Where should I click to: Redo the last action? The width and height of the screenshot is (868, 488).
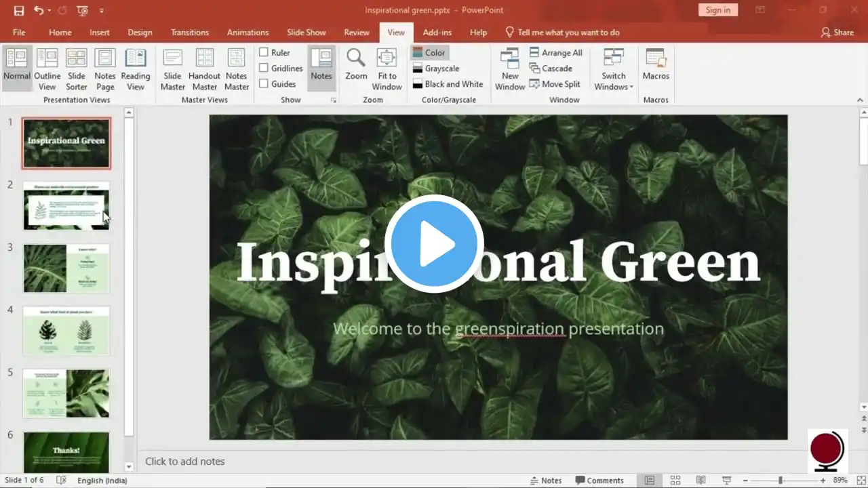(x=63, y=10)
